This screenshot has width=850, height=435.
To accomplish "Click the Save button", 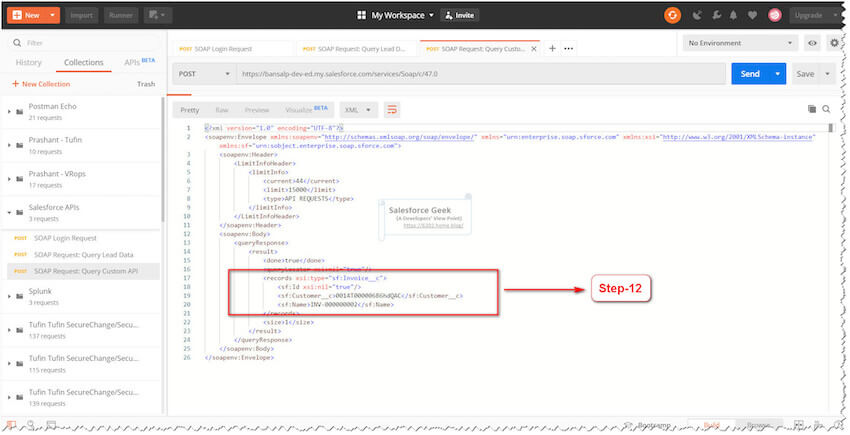I will (x=806, y=74).
